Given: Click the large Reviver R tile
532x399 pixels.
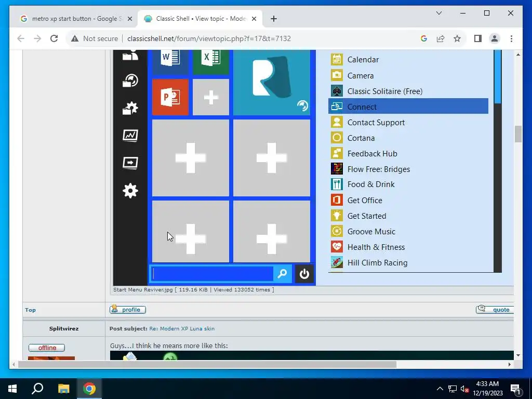Looking at the screenshot, I should pos(271,83).
